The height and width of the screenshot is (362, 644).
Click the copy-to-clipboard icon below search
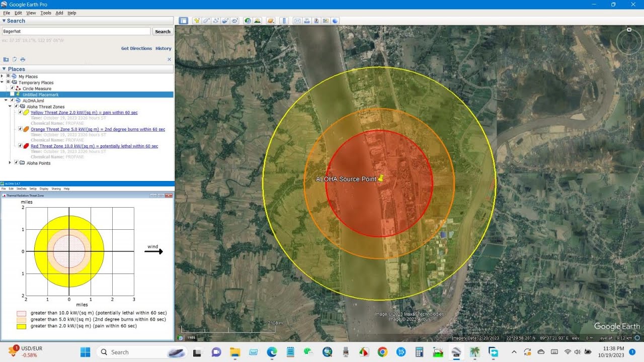pos(15,59)
